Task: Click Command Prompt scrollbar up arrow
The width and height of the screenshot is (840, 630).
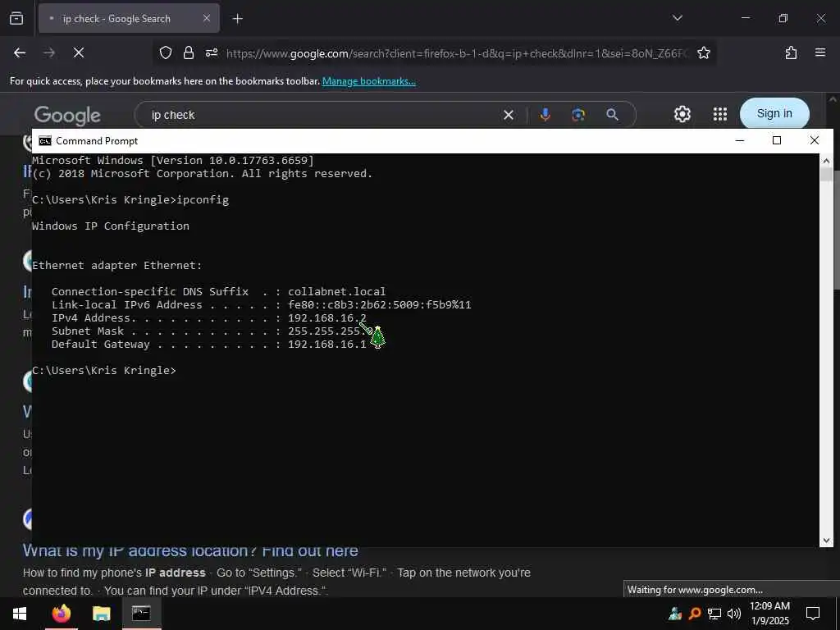Action: 826,161
